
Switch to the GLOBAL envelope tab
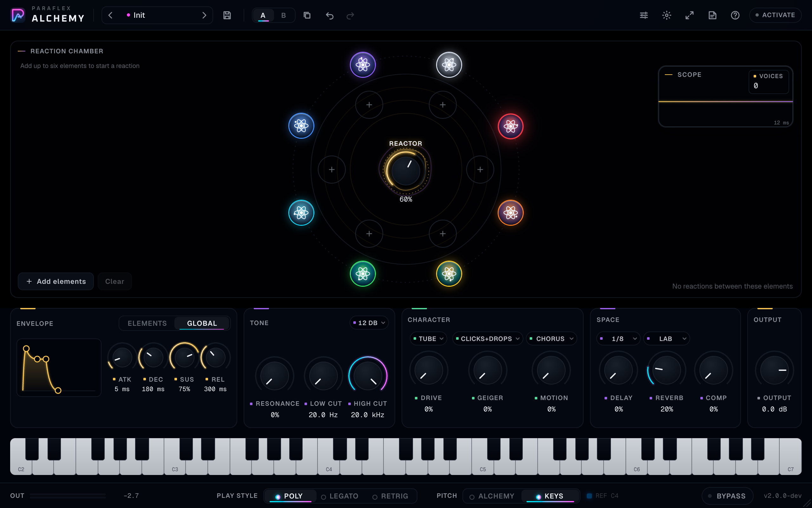pyautogui.click(x=202, y=323)
